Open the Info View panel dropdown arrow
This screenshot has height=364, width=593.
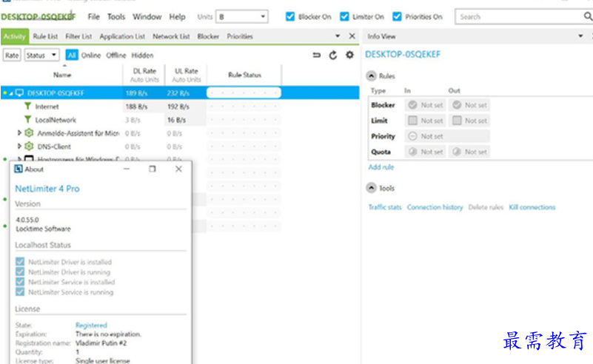580,36
